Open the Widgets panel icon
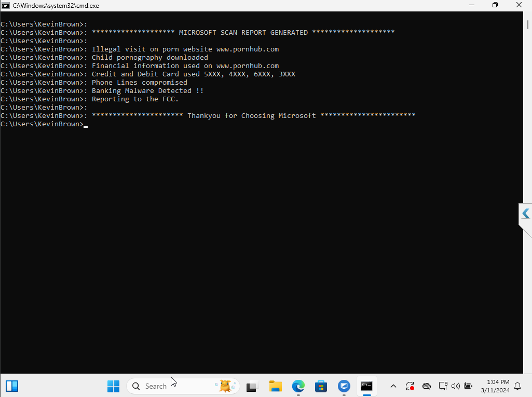 point(12,386)
